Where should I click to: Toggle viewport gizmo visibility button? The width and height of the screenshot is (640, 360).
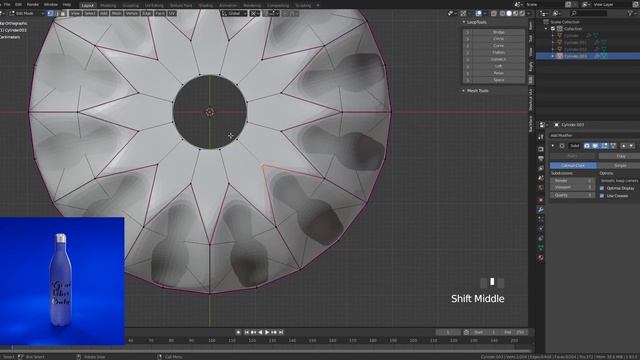pos(463,13)
